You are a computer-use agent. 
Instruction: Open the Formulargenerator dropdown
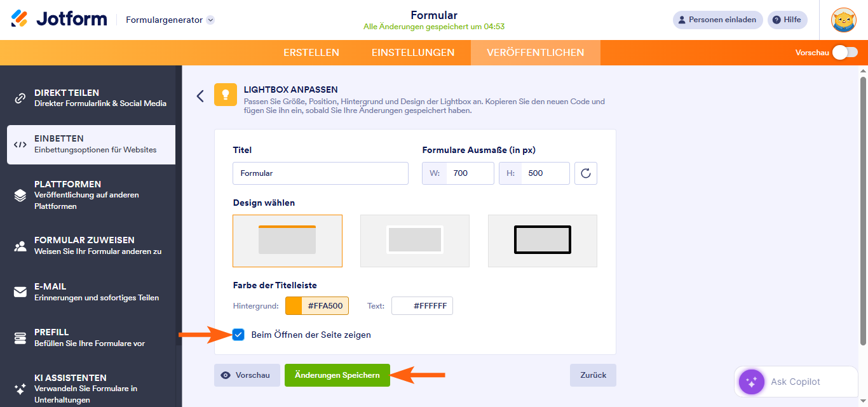pyautogui.click(x=168, y=20)
